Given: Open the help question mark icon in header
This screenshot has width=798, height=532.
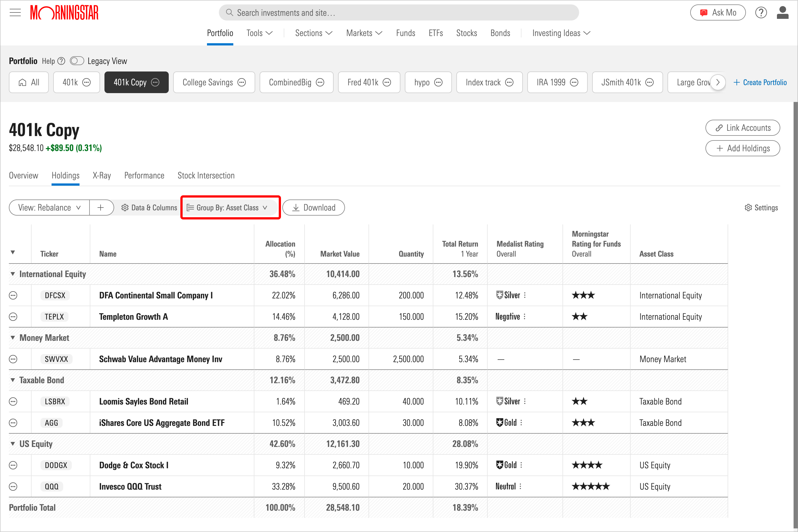Looking at the screenshot, I should point(761,12).
